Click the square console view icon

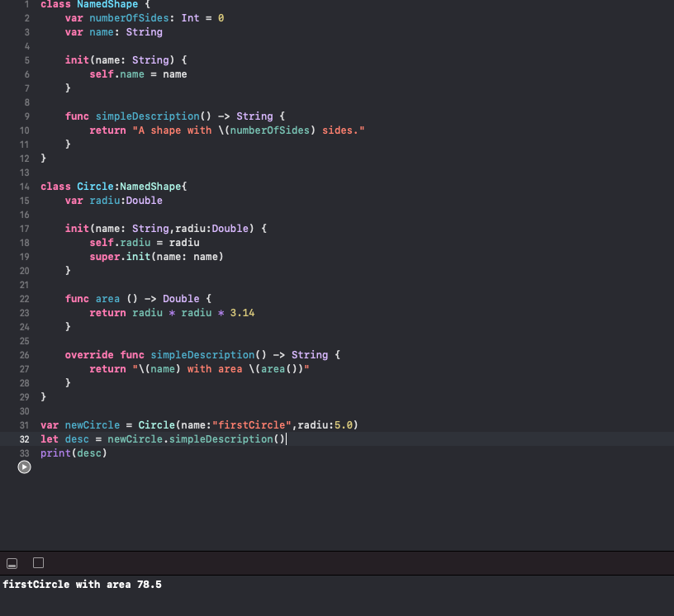pyautogui.click(x=38, y=562)
